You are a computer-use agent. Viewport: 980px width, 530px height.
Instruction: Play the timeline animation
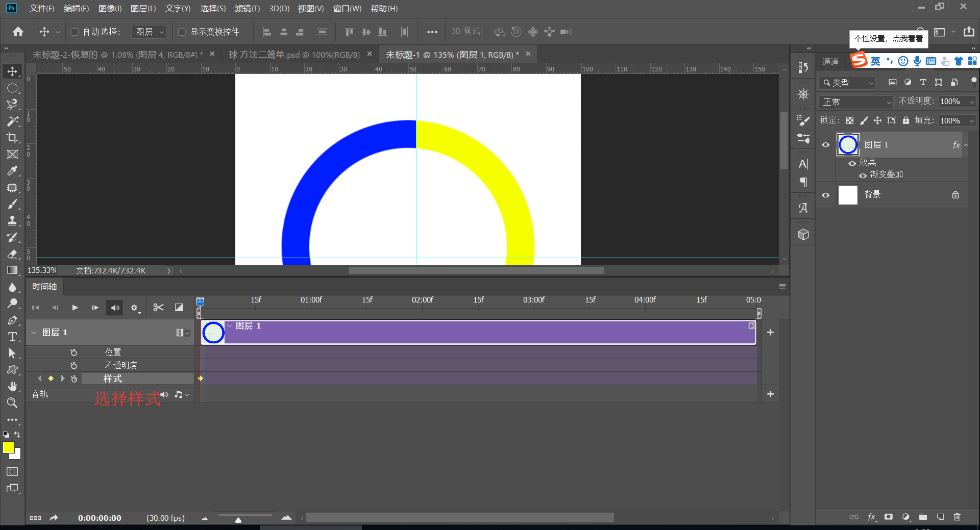tap(75, 308)
